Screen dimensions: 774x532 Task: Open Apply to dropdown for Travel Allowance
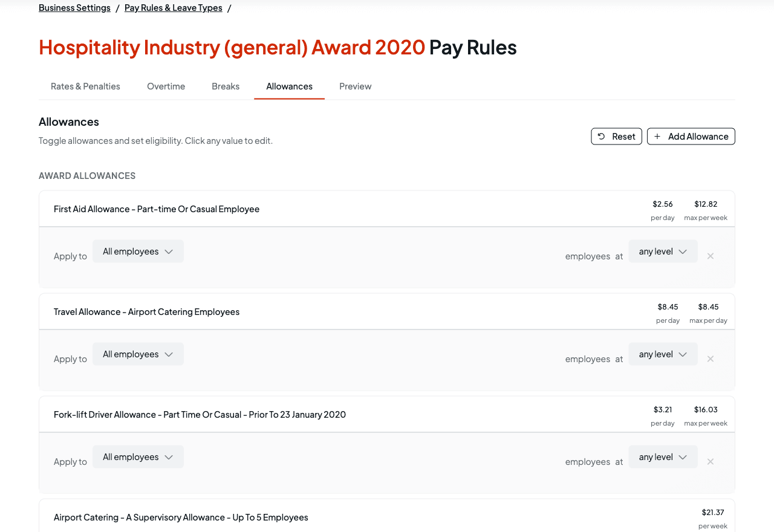click(138, 354)
